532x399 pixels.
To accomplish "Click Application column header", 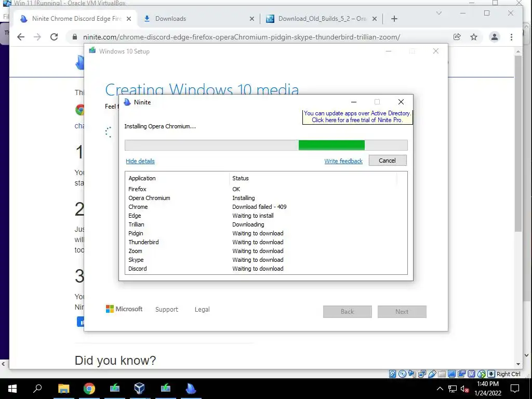I will 178,178.
